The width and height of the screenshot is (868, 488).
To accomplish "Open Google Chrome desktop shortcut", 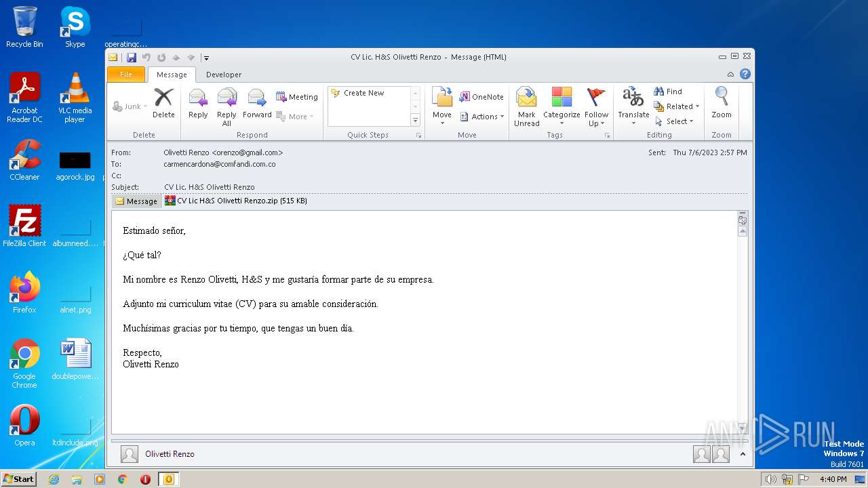I will [x=24, y=363].
